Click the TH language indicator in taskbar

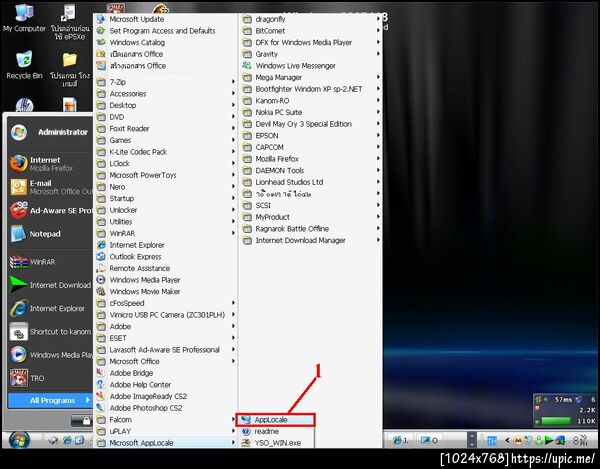pyautogui.click(x=491, y=441)
